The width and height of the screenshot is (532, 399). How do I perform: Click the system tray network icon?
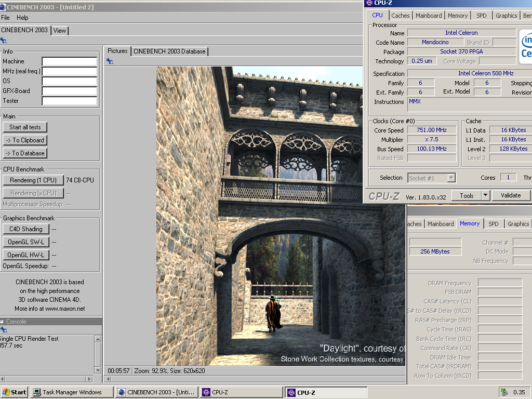pos(504,392)
